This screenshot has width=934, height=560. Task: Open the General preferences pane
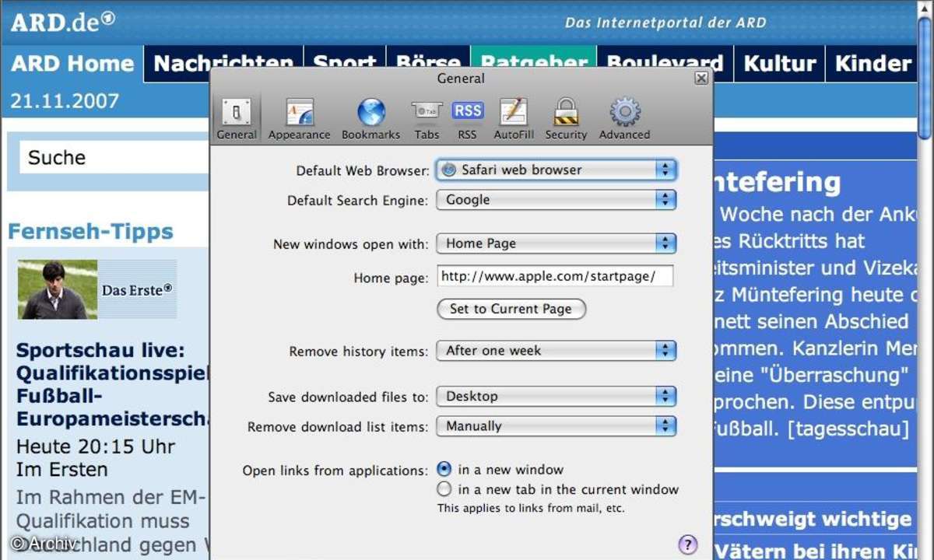(x=236, y=119)
